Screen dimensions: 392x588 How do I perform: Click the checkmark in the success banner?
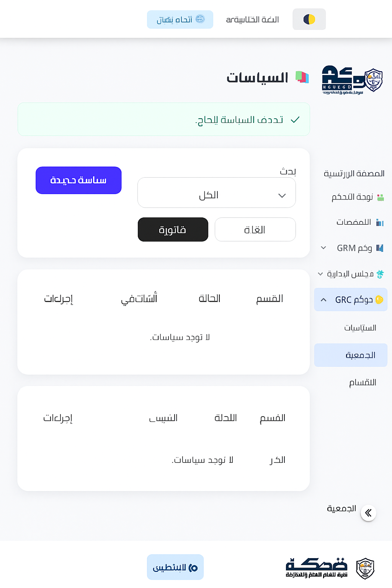pos(294,120)
